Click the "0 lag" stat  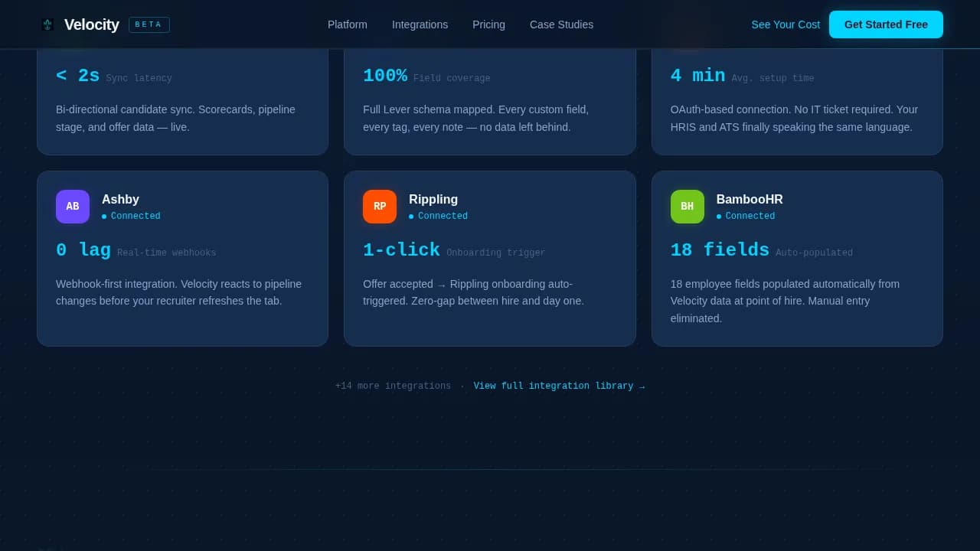click(x=83, y=250)
